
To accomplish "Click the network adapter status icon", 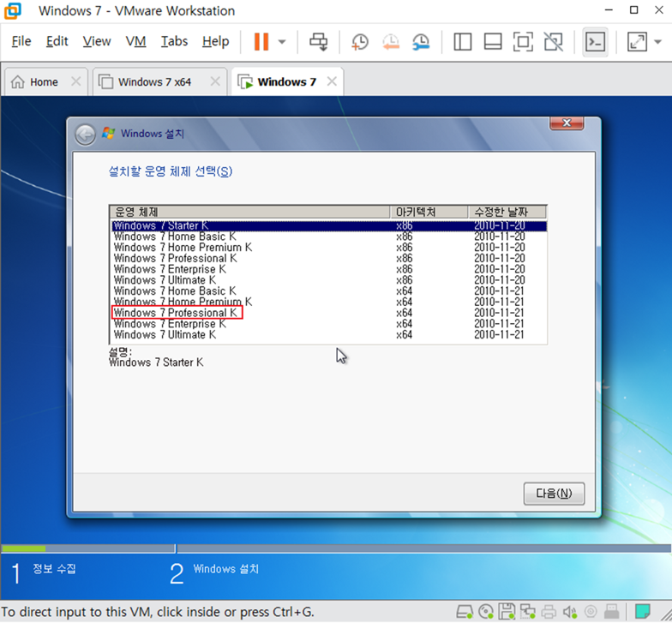I will [528, 612].
